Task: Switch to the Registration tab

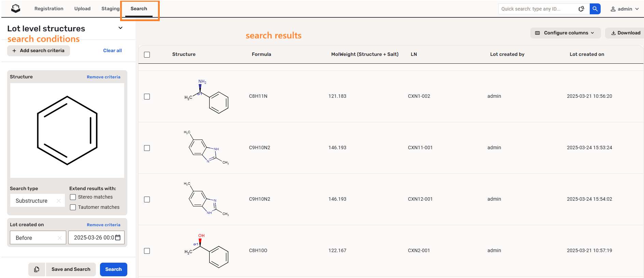Action: point(49,9)
